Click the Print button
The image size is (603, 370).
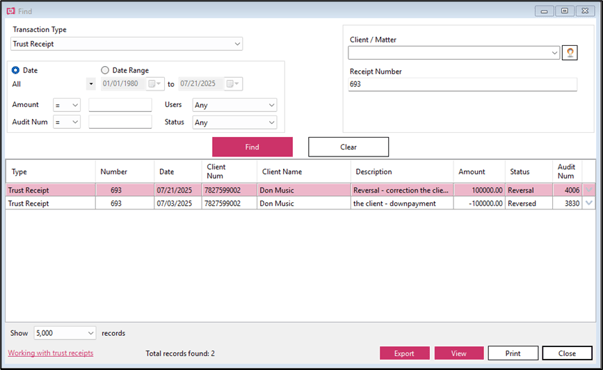513,353
